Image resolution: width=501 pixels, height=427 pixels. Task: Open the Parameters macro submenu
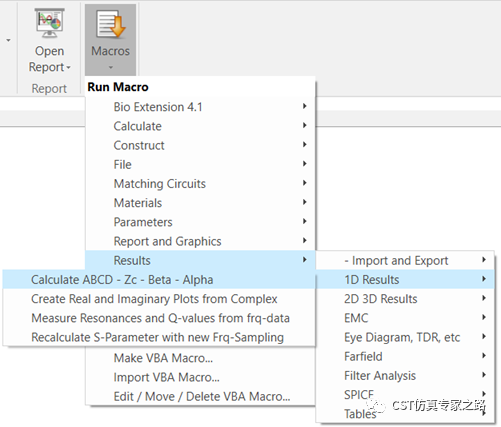[x=200, y=222]
